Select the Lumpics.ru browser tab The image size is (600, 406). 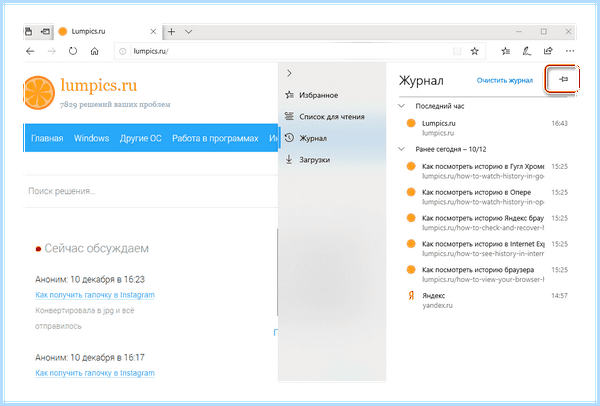coord(108,31)
